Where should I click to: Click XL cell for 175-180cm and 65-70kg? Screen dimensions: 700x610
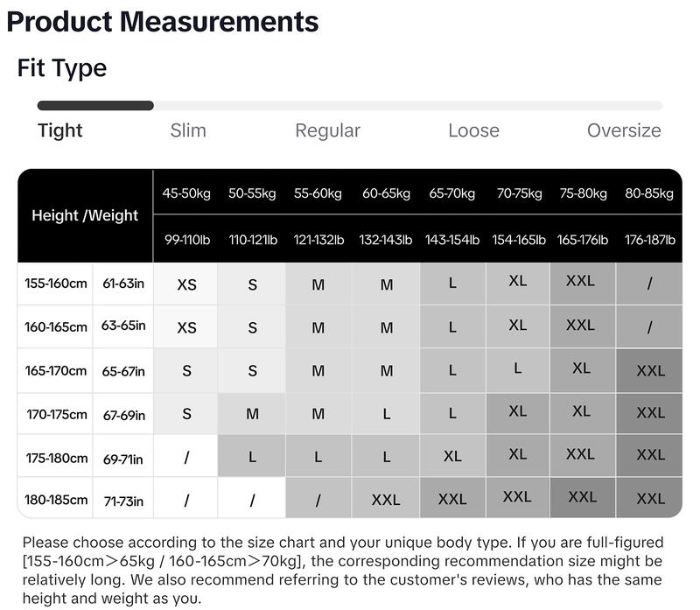click(452, 456)
